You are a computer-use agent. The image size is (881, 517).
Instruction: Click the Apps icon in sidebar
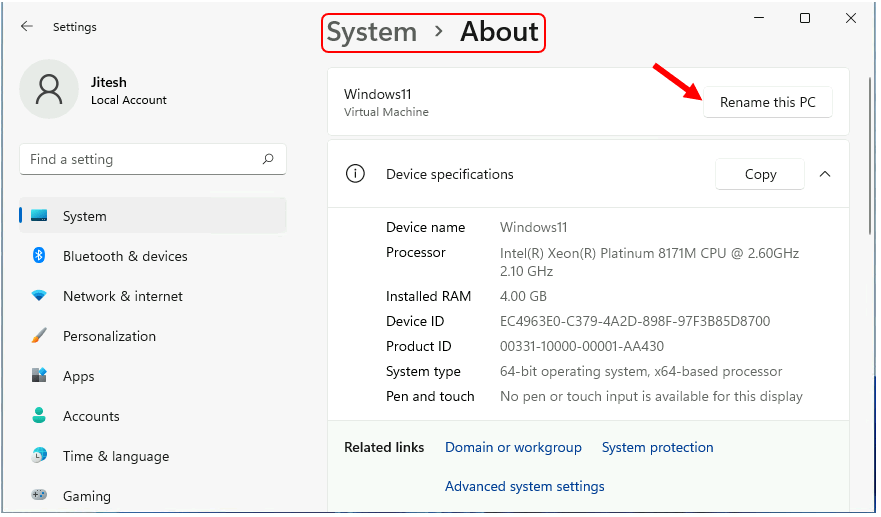pyautogui.click(x=39, y=375)
